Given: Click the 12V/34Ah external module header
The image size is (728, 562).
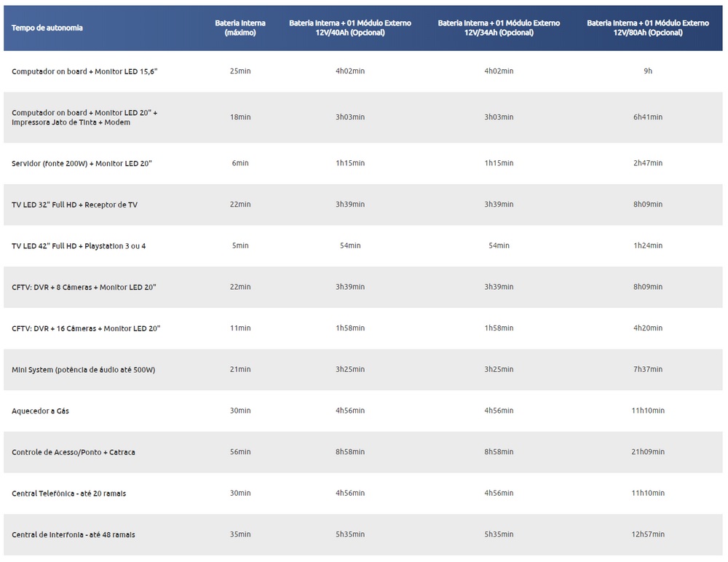Looking at the screenshot, I should pos(499,28).
